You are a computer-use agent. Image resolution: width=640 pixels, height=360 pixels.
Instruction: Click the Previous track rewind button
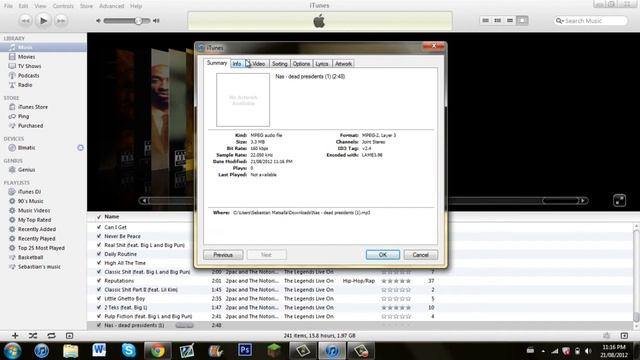point(25,20)
